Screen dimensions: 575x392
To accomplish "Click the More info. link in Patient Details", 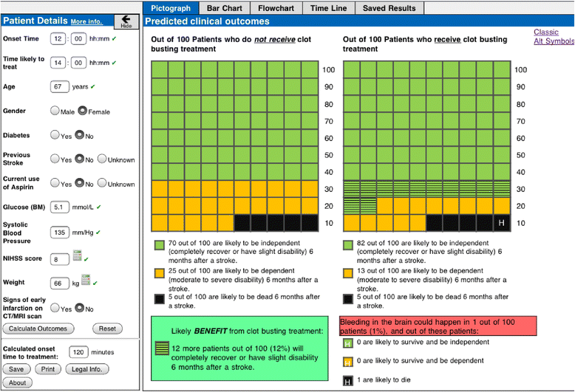I will tap(86, 21).
